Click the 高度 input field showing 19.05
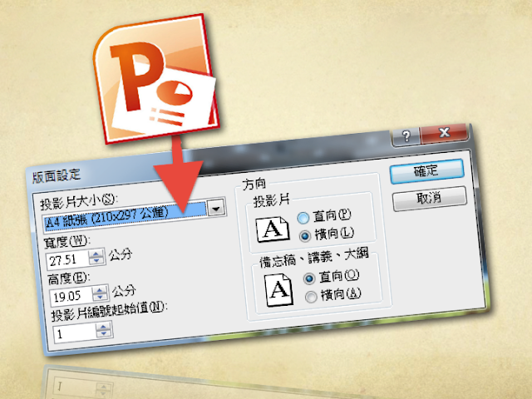 (x=71, y=296)
